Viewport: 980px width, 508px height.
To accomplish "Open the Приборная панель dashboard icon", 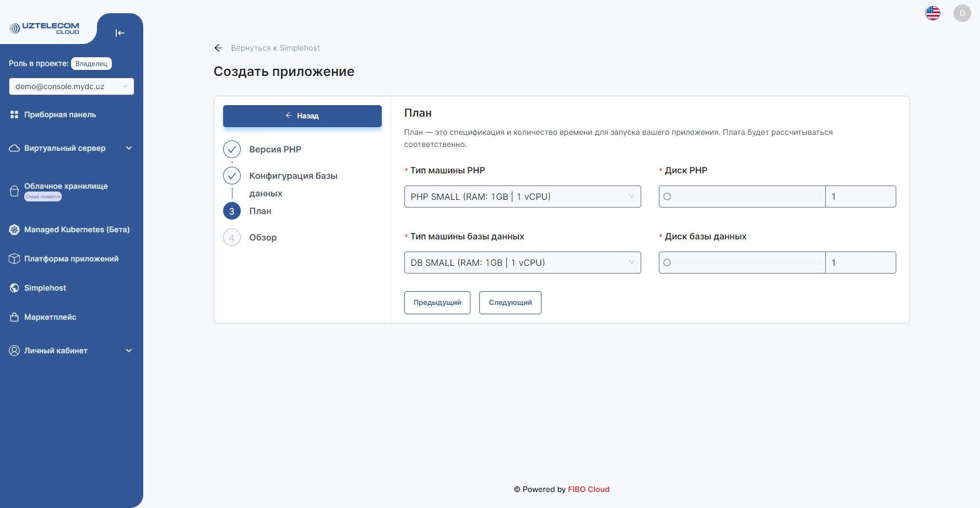I will (14, 114).
